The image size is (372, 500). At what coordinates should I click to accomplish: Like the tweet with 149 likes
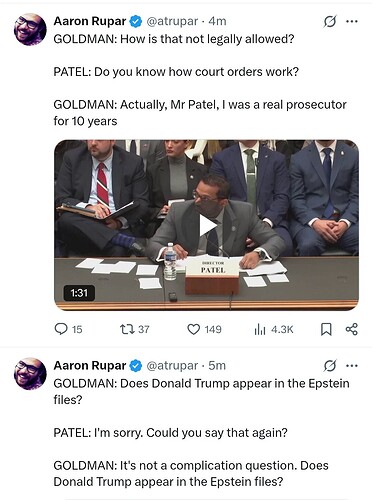pos(204,329)
